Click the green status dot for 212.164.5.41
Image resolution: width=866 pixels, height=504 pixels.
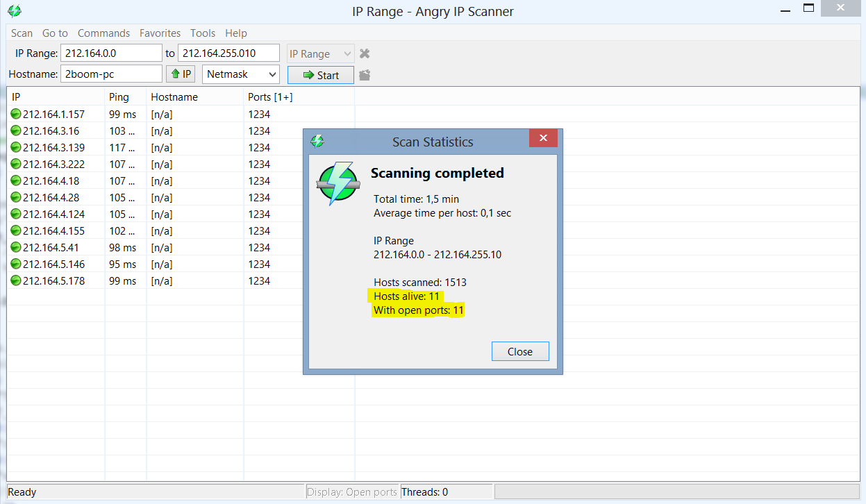(x=16, y=247)
